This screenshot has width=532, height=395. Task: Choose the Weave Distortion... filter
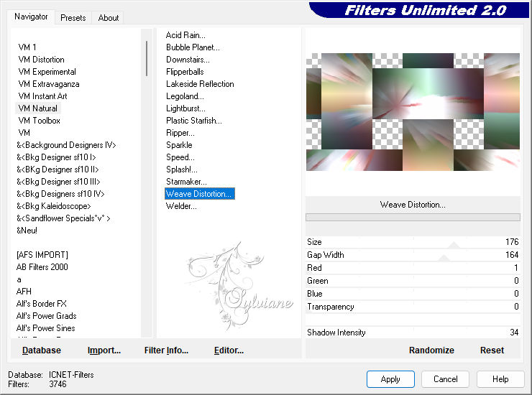click(x=200, y=194)
